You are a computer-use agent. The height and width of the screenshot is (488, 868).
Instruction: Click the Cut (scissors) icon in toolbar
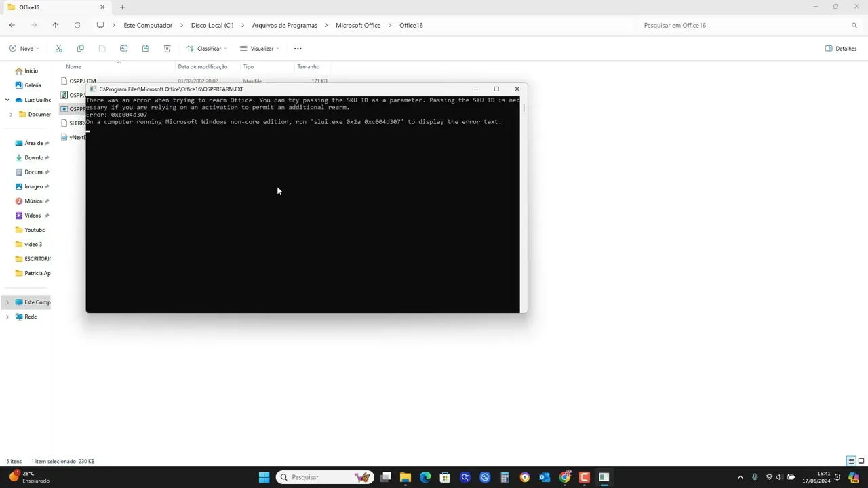(58, 49)
